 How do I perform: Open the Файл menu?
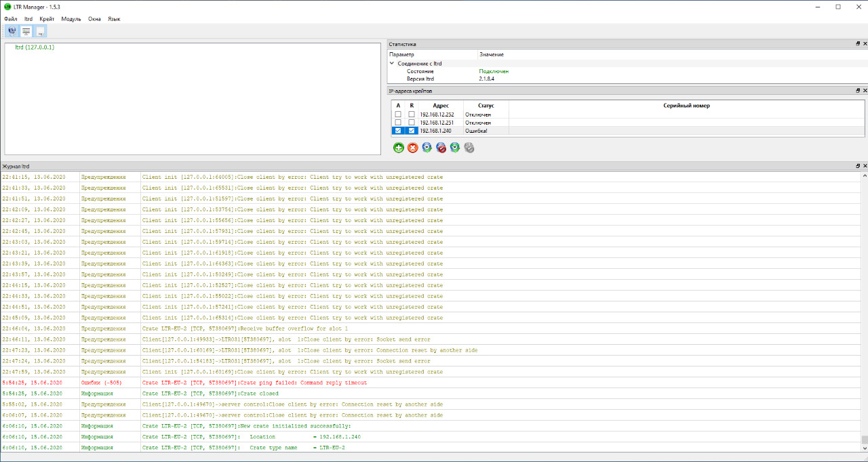pyautogui.click(x=11, y=19)
